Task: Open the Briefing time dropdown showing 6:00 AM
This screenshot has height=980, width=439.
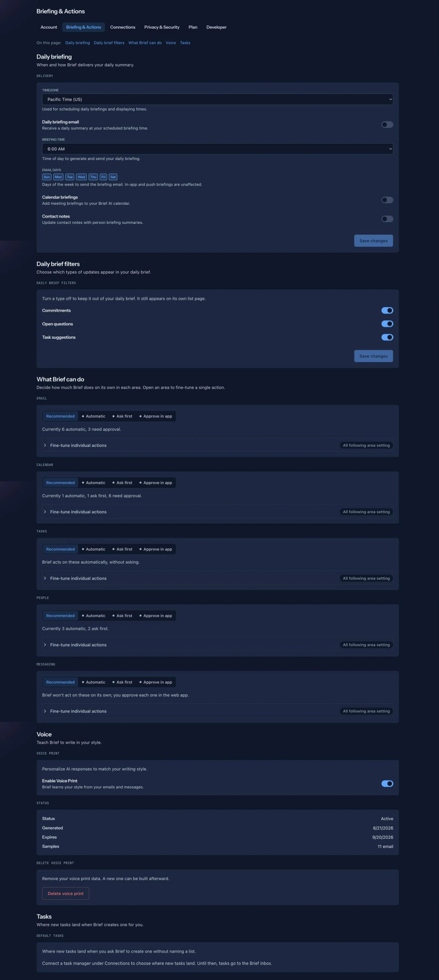Action: 218,149
